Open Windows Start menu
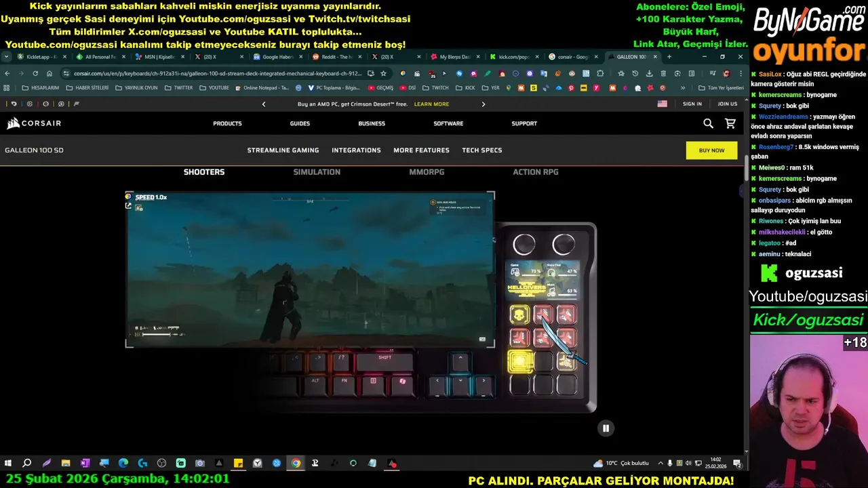This screenshot has height=488, width=868. point(8,463)
